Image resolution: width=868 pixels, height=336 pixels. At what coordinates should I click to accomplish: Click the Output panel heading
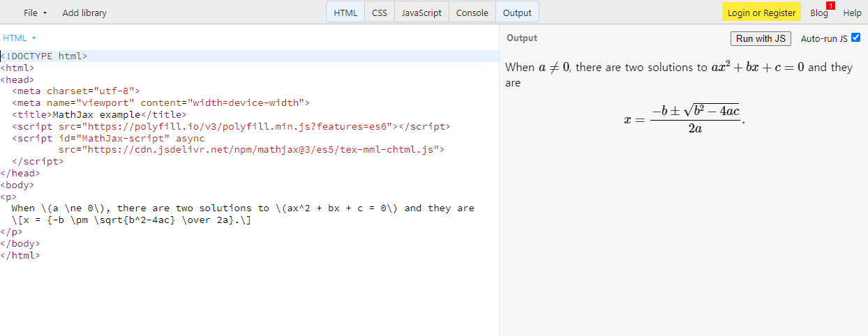[522, 38]
